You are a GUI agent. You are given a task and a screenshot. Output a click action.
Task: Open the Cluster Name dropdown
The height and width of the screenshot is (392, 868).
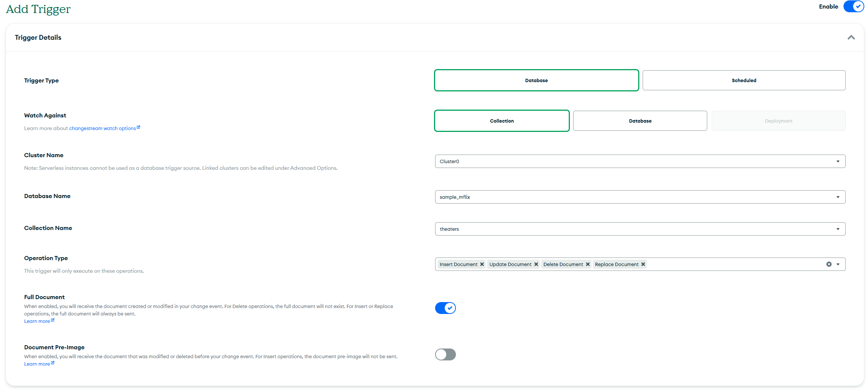[x=640, y=161]
